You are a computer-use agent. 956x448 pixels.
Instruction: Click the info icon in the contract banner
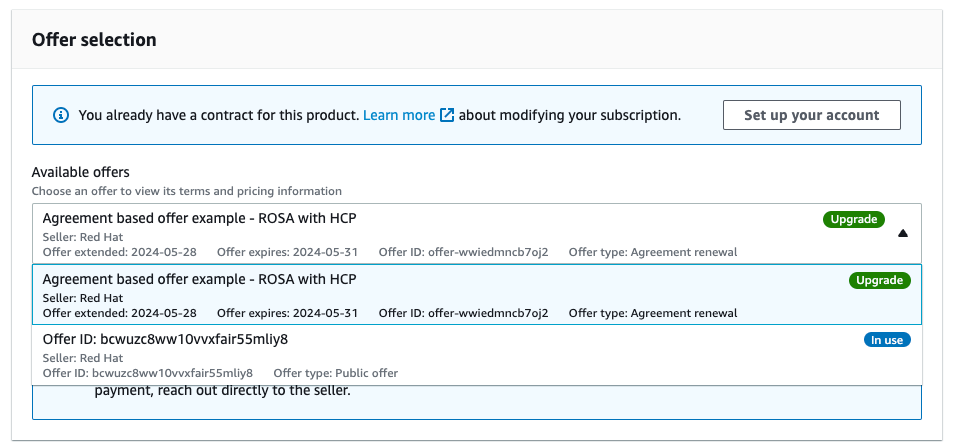click(60, 116)
